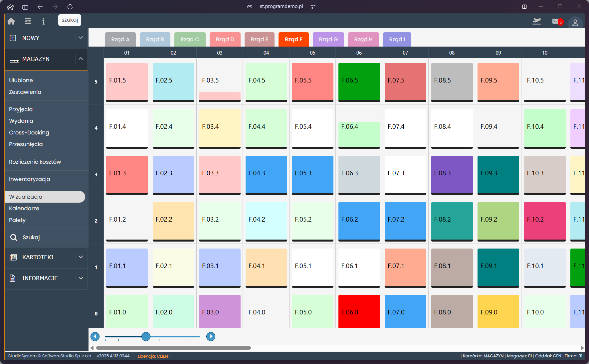Viewport: 589px width, 364px height.
Task: Expand the NOWY menu section
Action: pyautogui.click(x=81, y=38)
